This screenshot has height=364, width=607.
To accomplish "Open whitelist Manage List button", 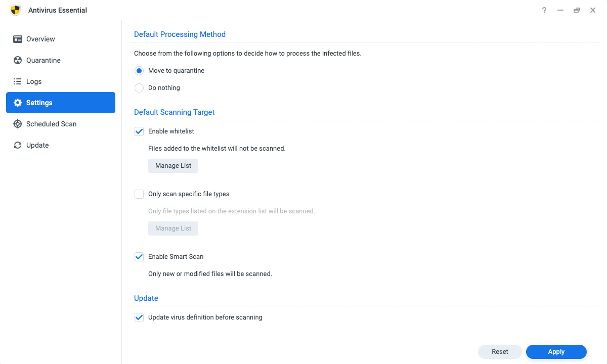I will pyautogui.click(x=173, y=166).
